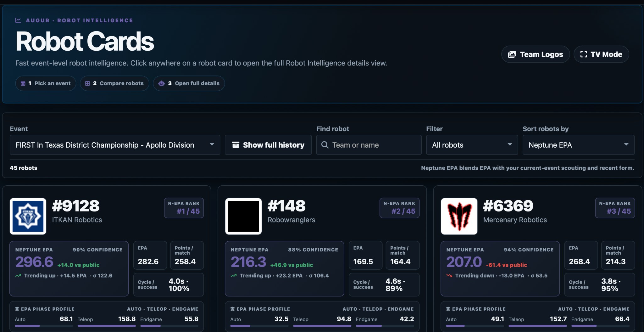Click the #2 / 45 N-EPA rank badge

(x=399, y=208)
